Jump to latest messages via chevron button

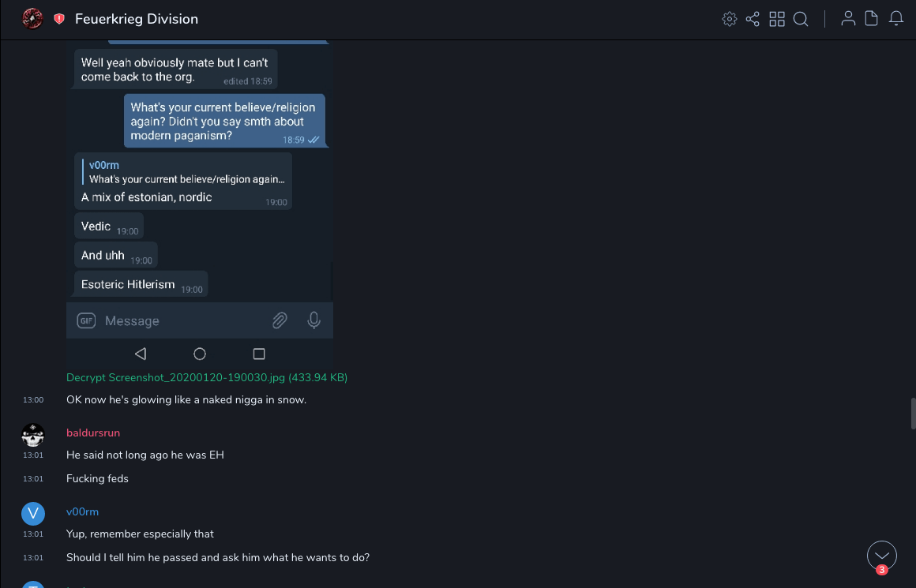(x=881, y=555)
